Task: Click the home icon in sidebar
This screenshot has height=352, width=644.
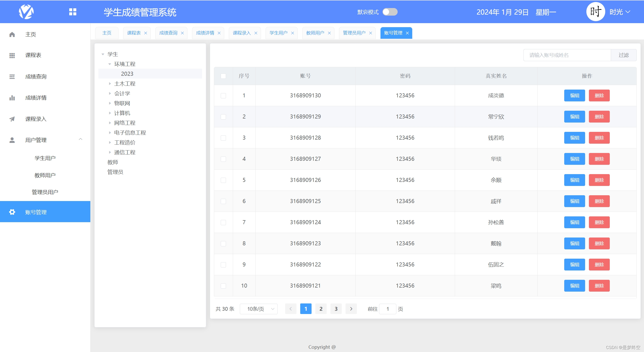Action: pyautogui.click(x=12, y=34)
